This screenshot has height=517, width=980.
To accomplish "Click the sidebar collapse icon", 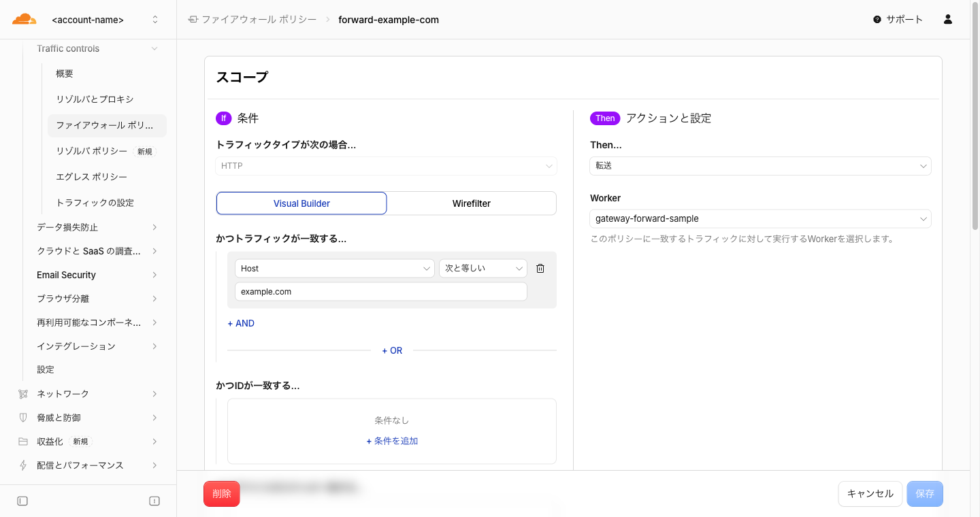I will tap(22, 501).
